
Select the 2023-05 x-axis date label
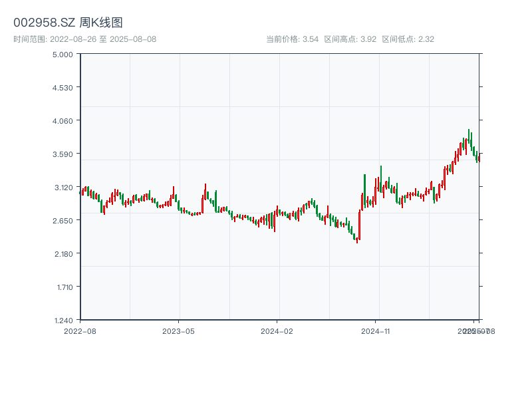click(x=178, y=331)
